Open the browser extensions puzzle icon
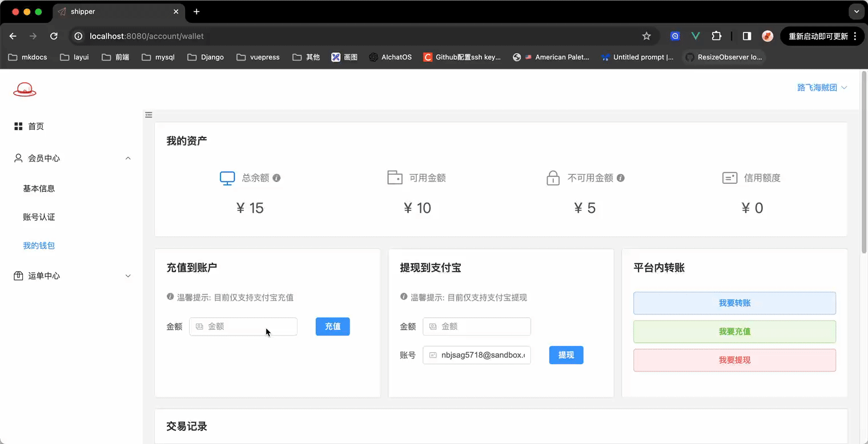The image size is (868, 444). coord(716,36)
